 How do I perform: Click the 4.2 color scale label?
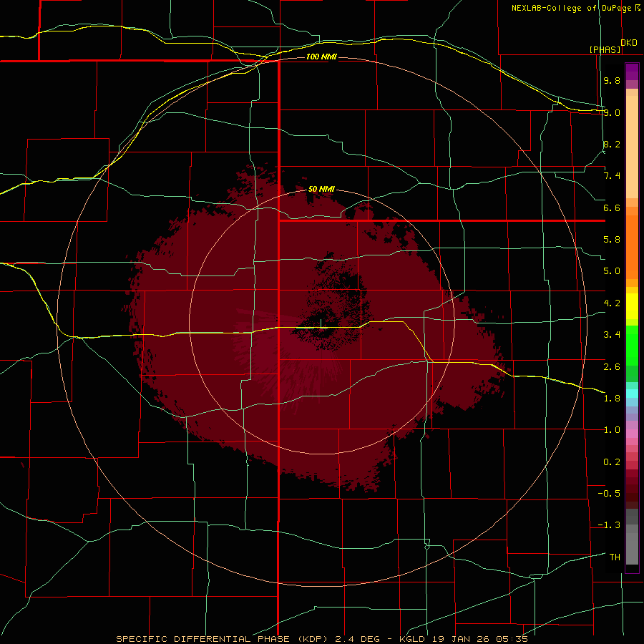tap(612, 303)
